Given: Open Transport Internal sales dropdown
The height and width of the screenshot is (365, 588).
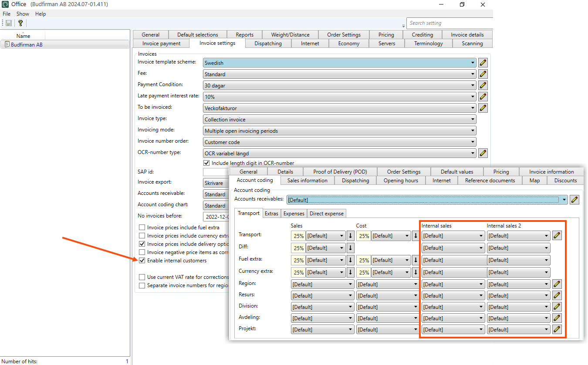Looking at the screenshot, I should coord(453,236).
